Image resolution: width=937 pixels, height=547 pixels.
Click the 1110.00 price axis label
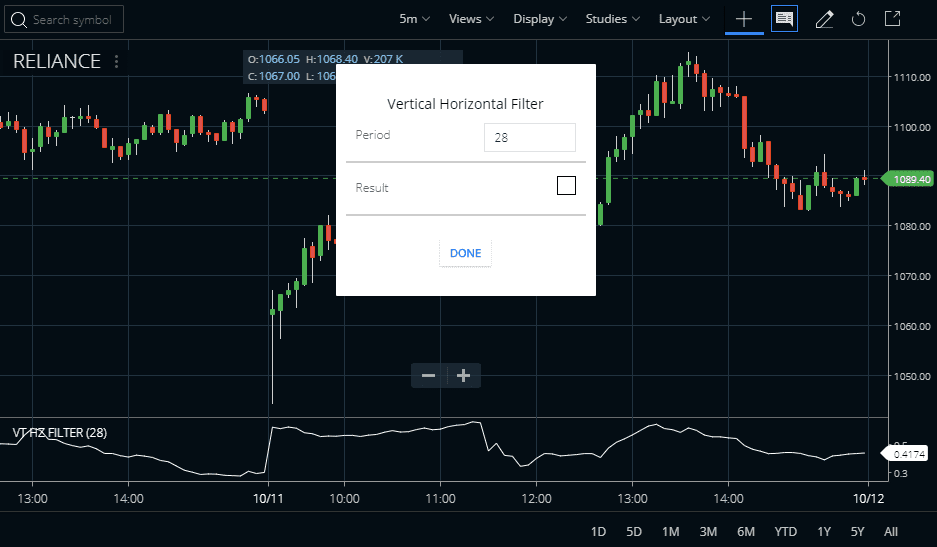(912, 77)
